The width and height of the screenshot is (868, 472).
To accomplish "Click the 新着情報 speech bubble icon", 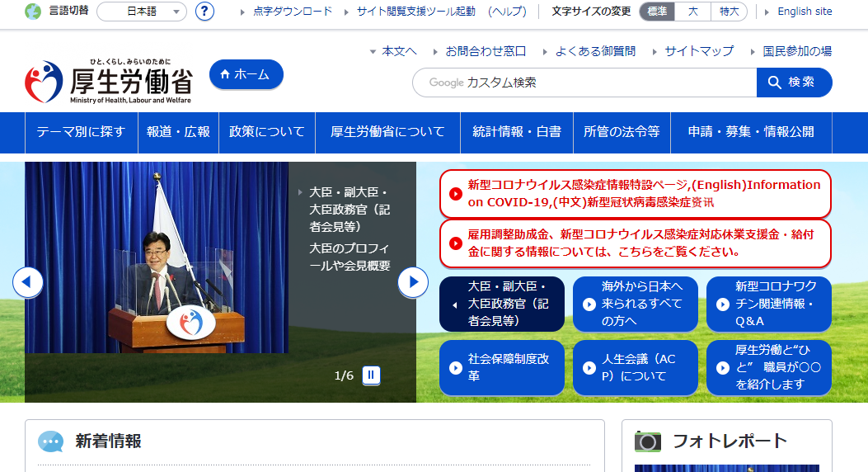I will pos(51,441).
